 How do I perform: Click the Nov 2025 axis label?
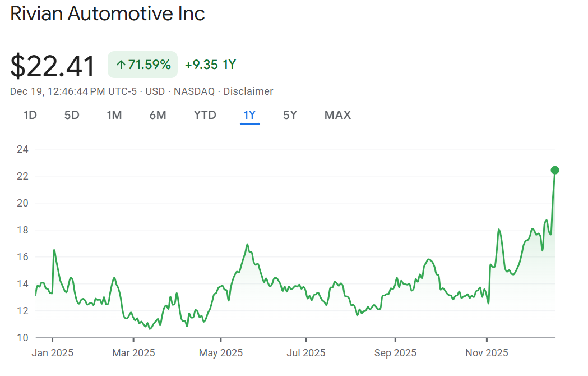click(486, 353)
